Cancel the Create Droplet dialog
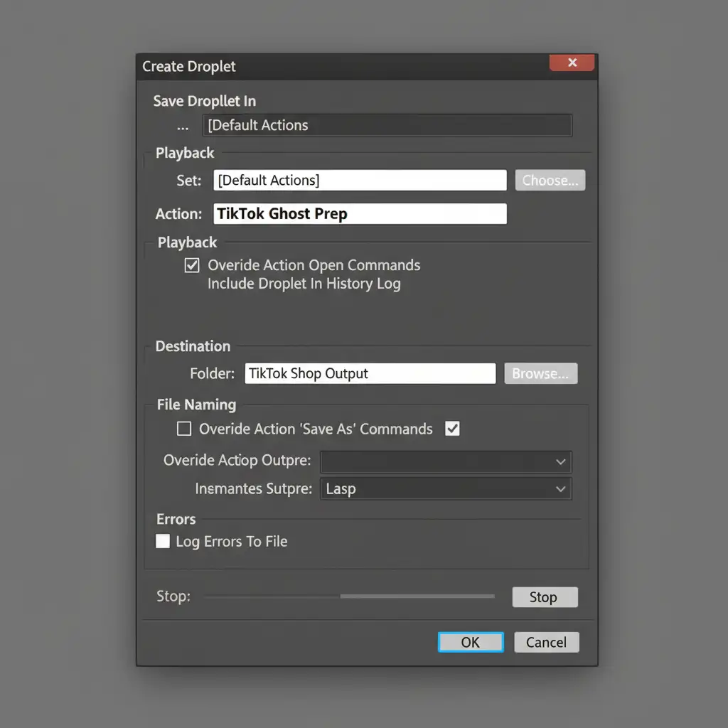Image resolution: width=728 pixels, height=728 pixels. pos(546,642)
